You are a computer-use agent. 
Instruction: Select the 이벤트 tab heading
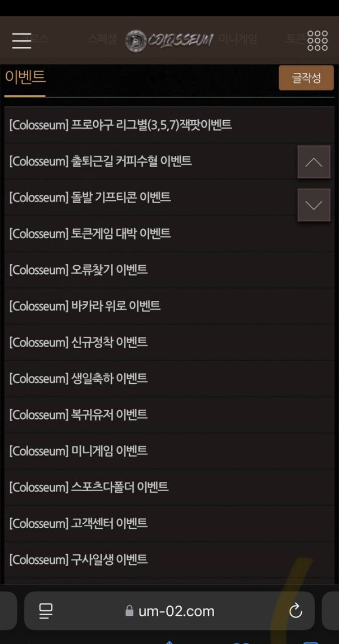coord(25,77)
